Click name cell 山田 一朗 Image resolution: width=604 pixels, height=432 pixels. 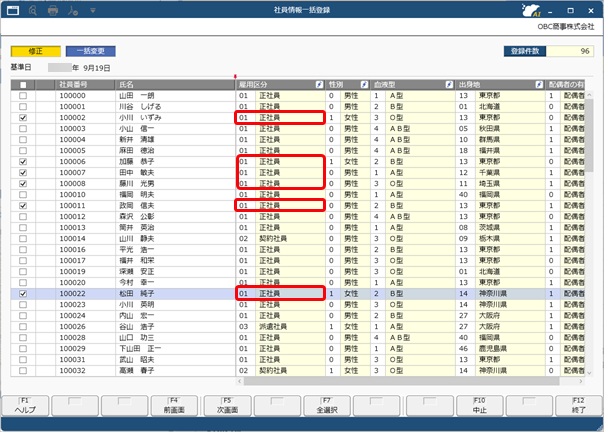tap(175, 96)
